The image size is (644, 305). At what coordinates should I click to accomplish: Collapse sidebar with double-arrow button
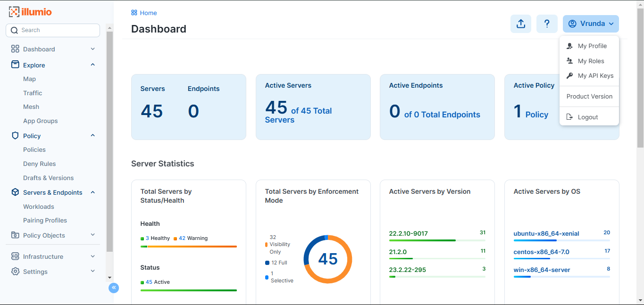pyautogui.click(x=114, y=288)
